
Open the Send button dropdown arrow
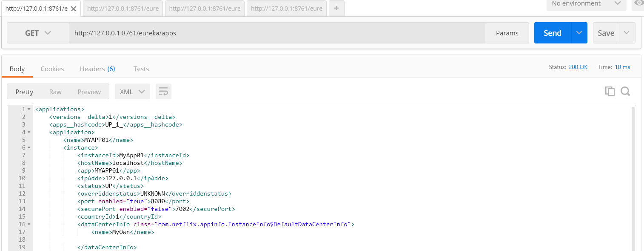[x=579, y=33]
